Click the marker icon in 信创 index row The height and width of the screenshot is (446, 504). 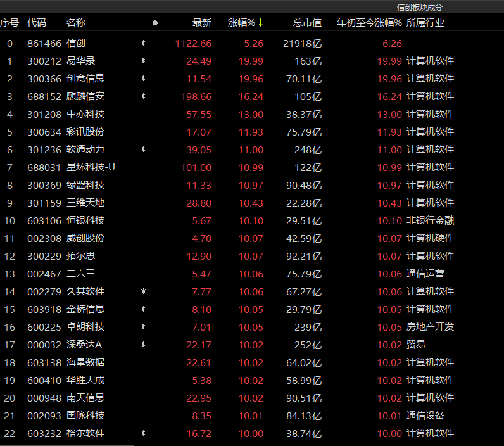click(x=143, y=43)
